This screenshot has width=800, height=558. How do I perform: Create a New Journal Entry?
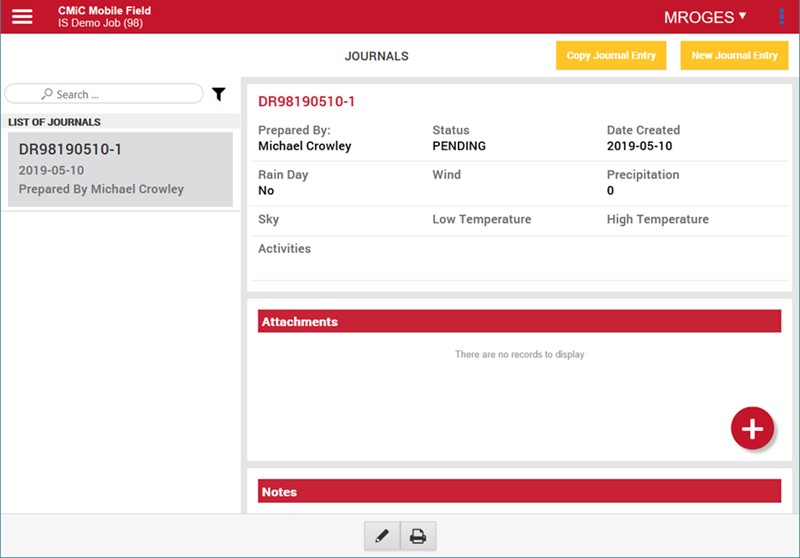(x=734, y=56)
